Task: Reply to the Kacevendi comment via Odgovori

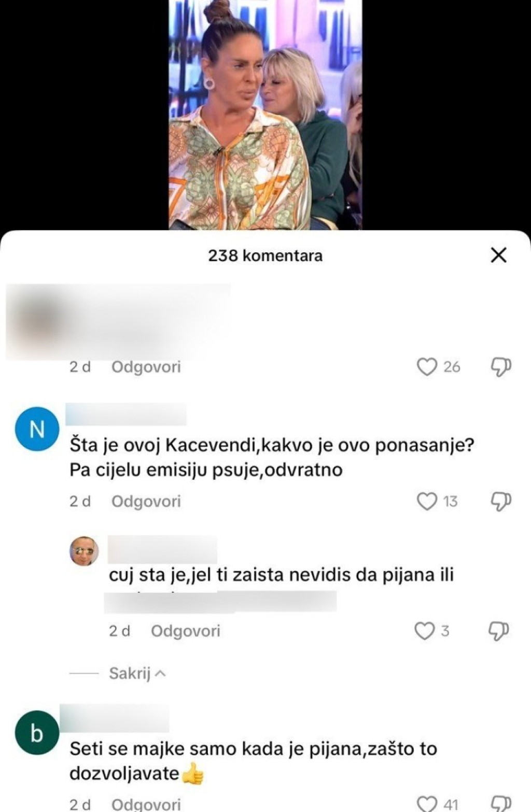Action: tap(146, 501)
